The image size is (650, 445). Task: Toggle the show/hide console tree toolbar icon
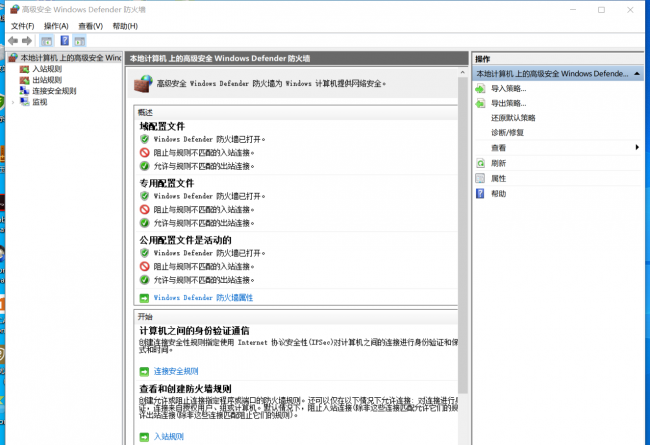pos(46,41)
